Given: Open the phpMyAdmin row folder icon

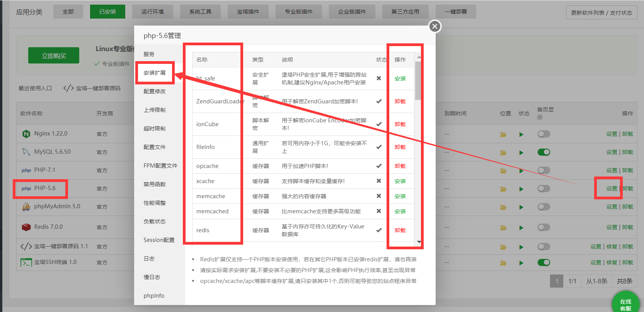Looking at the screenshot, I should [x=503, y=207].
